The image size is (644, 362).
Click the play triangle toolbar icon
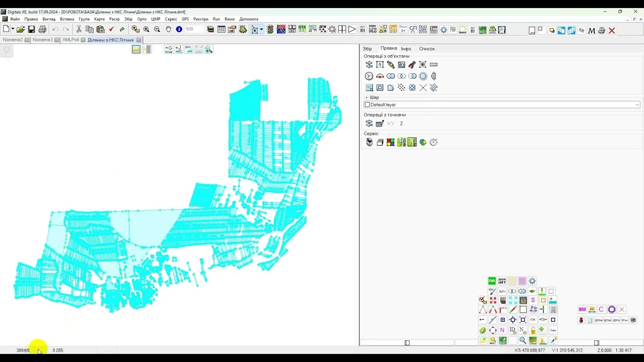352,30
